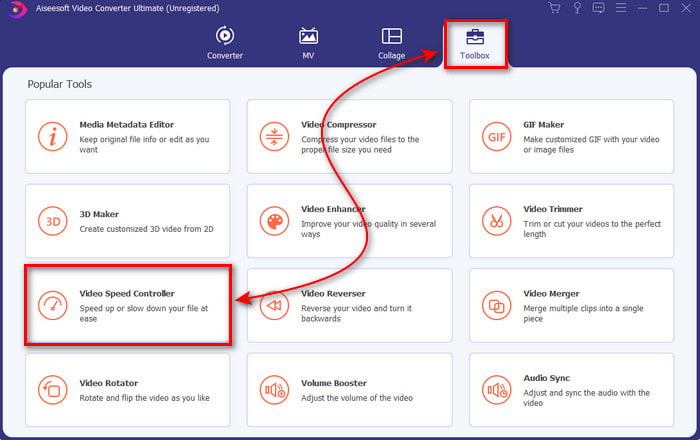700x440 pixels.
Task: Select Video Speed Controller title
Action: click(127, 293)
